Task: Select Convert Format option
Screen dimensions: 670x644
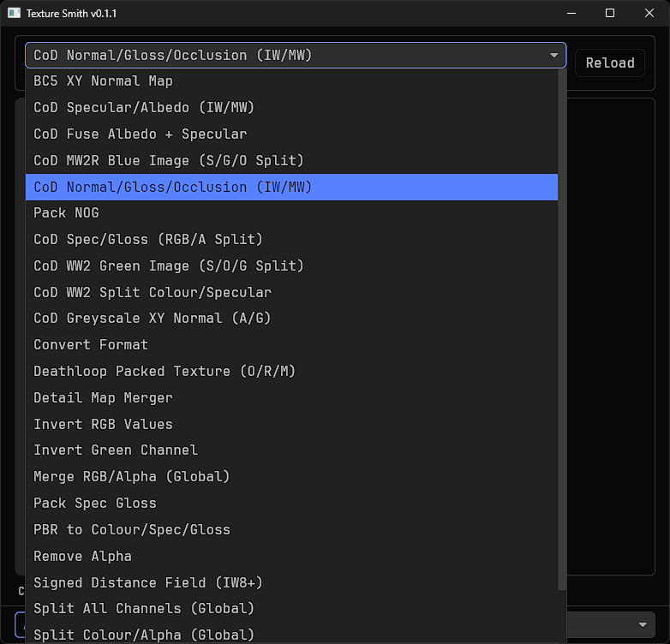Action: [x=292, y=345]
